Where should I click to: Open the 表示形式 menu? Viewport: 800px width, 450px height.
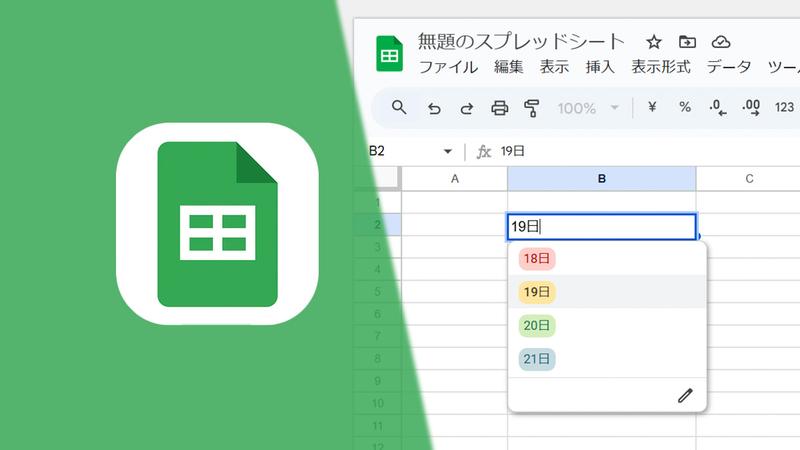pyautogui.click(x=661, y=67)
